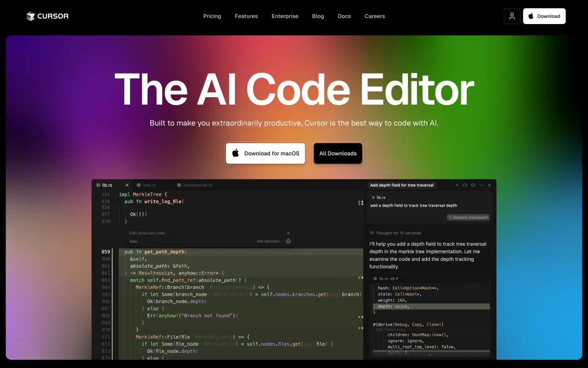Screen dimensions: 588x368
Task: Click the lib.rs +3 code block header
Action: 430,278
